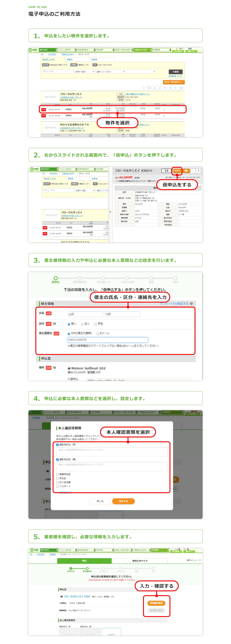Click help icon next to アンケートから転記する
Screen dimensions: 231x644
[x=191, y=304]
